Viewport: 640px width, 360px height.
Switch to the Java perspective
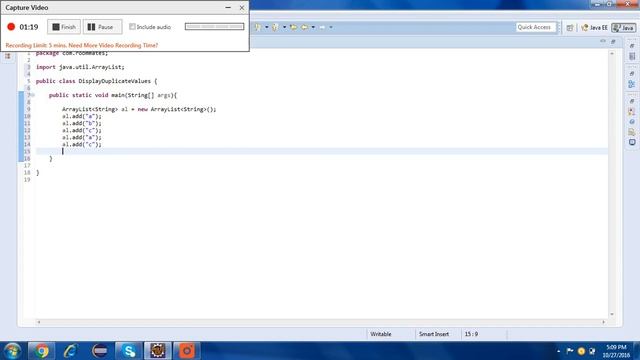624,27
